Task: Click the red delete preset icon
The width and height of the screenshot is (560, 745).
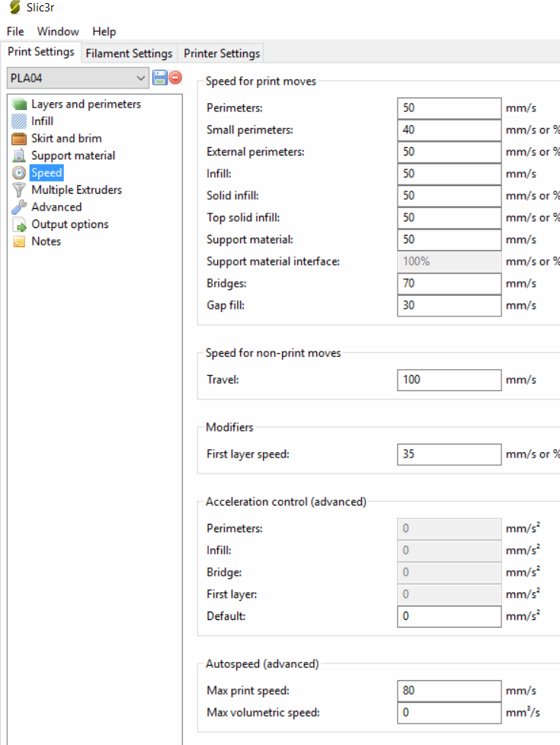Action: [x=176, y=78]
